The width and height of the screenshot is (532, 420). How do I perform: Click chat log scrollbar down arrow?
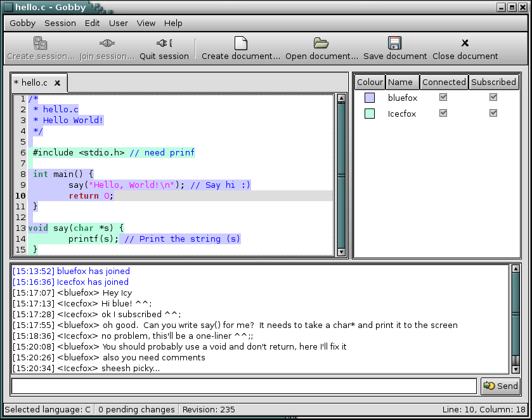pos(516,369)
